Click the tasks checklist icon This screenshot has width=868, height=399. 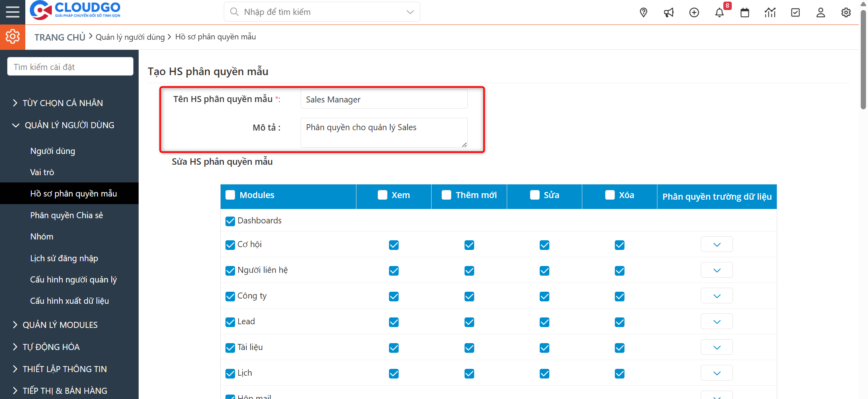tap(795, 12)
